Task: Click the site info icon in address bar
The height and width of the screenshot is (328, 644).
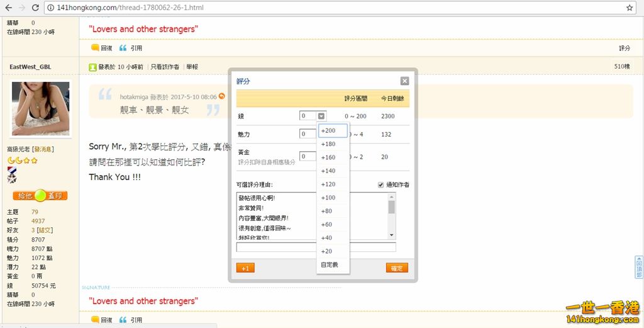Action: pos(50,8)
